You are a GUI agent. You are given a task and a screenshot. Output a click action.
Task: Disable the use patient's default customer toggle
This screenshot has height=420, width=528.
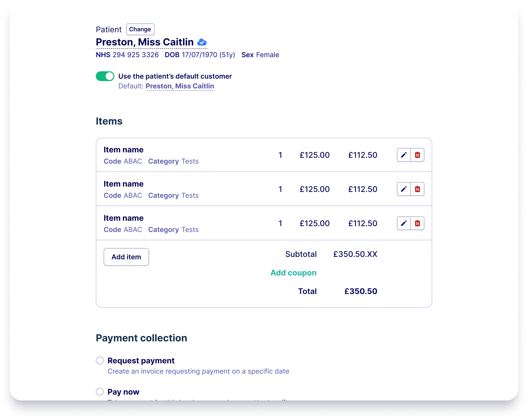pos(105,76)
